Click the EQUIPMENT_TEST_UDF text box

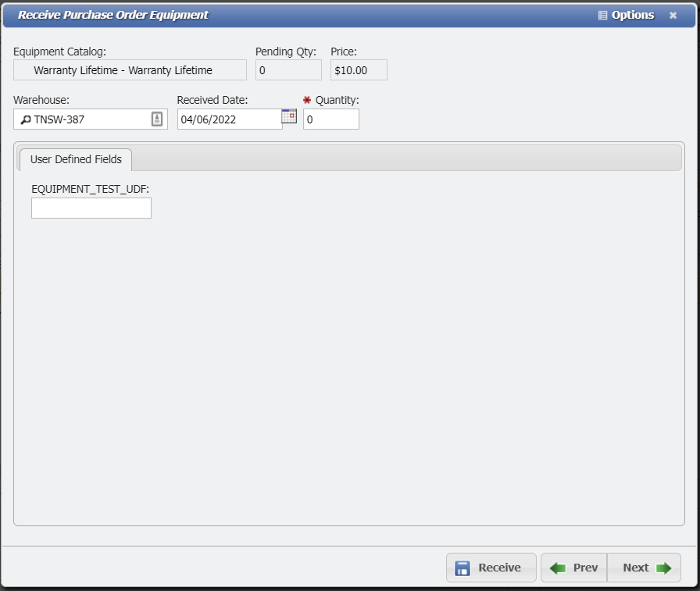click(x=91, y=208)
